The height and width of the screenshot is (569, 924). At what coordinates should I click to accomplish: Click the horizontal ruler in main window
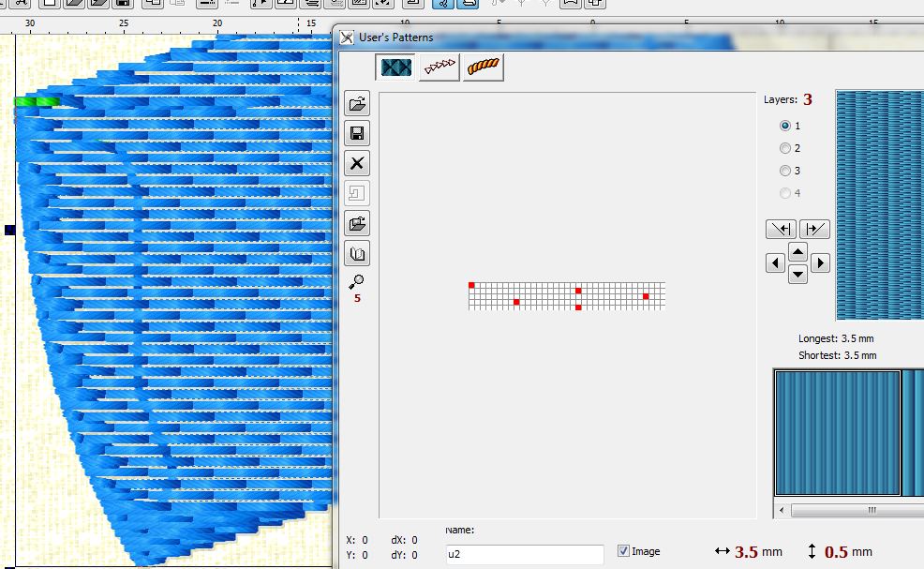pyautogui.click(x=166, y=24)
